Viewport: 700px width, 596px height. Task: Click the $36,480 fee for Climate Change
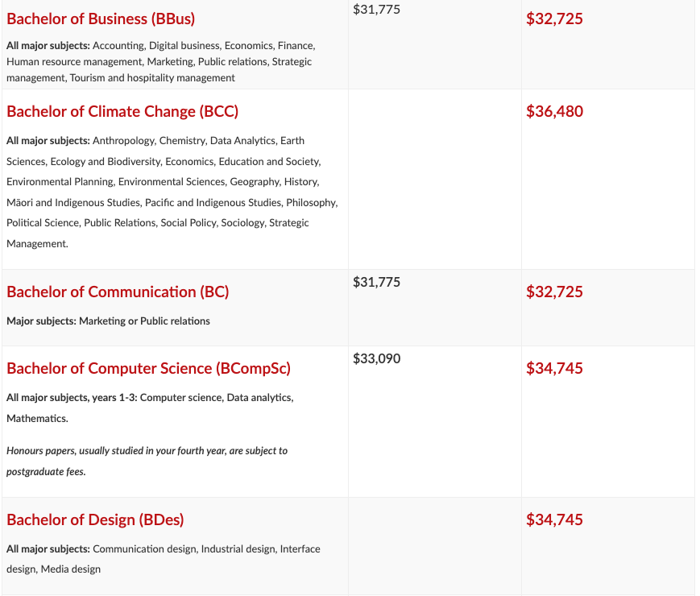pyautogui.click(x=554, y=111)
